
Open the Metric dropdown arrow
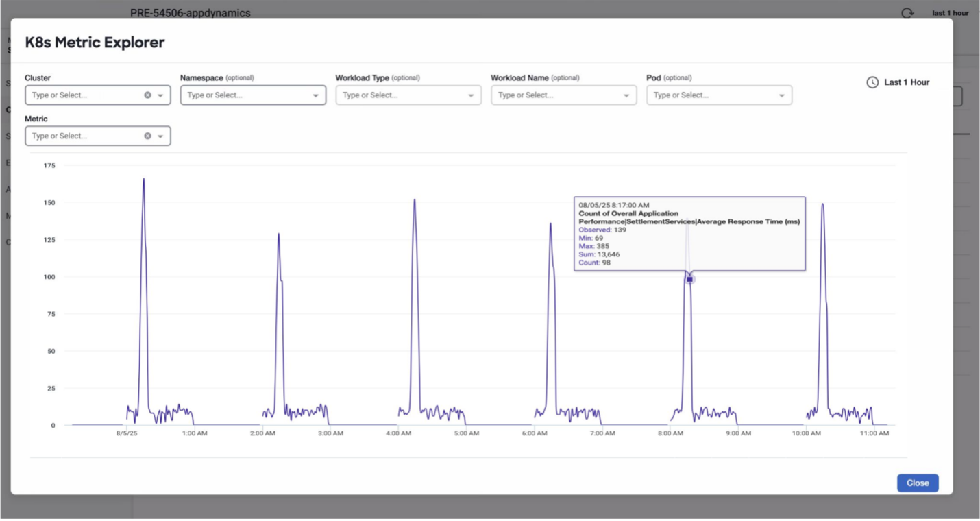click(160, 136)
